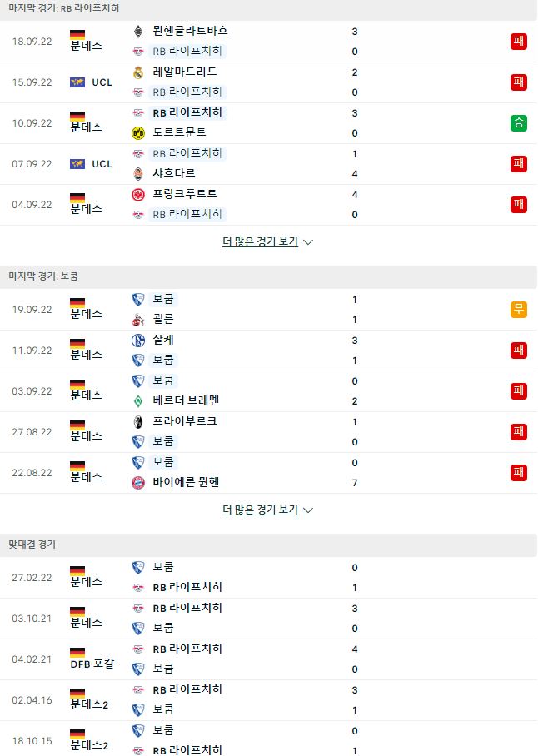Open 레알마드리드 team name link
538x756 pixels.
point(185,72)
